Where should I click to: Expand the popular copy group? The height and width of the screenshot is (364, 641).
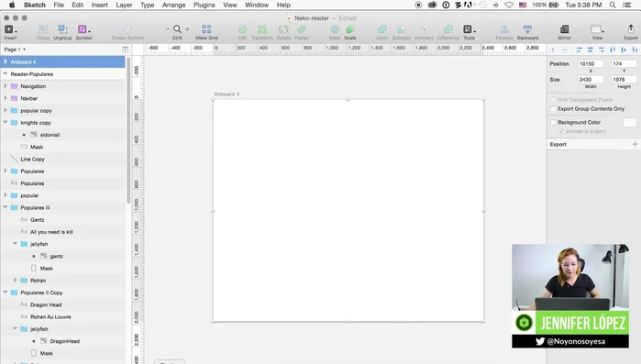pos(6,110)
